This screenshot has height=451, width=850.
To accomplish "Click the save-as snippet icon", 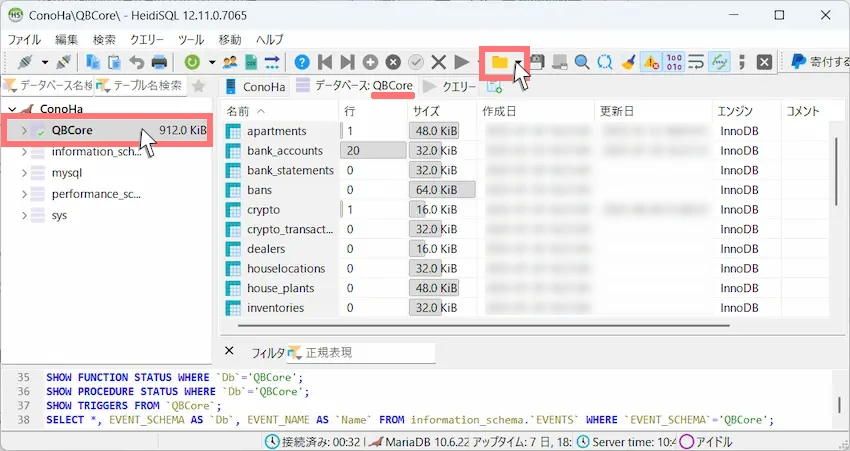I will [x=559, y=62].
